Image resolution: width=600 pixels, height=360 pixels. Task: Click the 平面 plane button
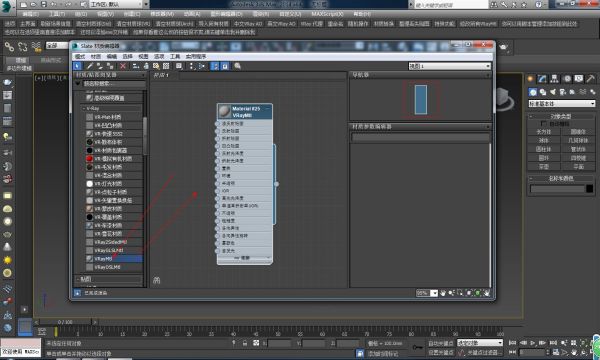(x=578, y=167)
